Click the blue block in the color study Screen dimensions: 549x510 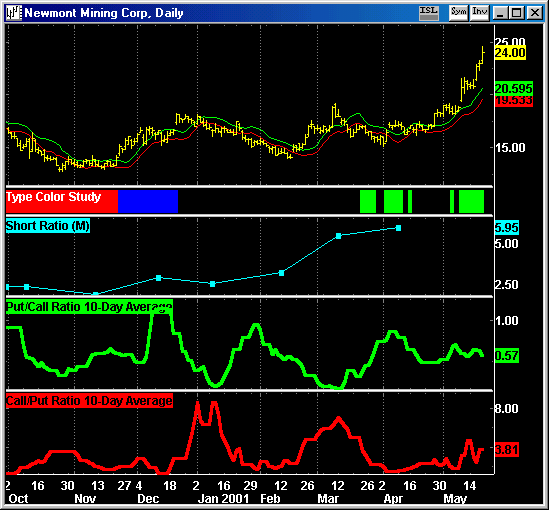point(148,201)
